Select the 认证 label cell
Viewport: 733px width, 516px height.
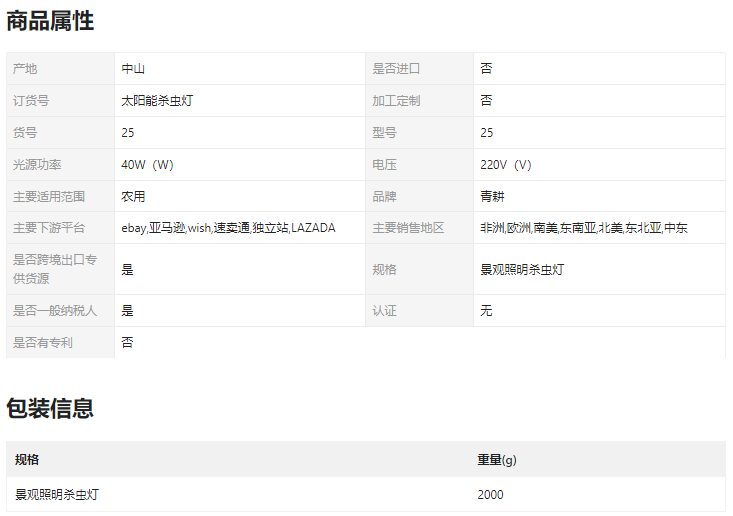(x=385, y=311)
